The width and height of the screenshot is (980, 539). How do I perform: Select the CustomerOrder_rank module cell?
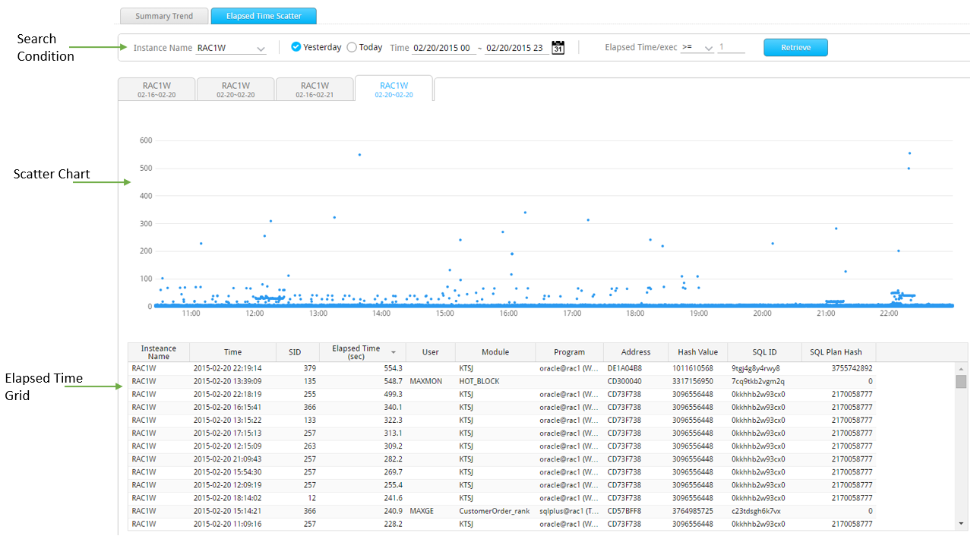[494, 511]
